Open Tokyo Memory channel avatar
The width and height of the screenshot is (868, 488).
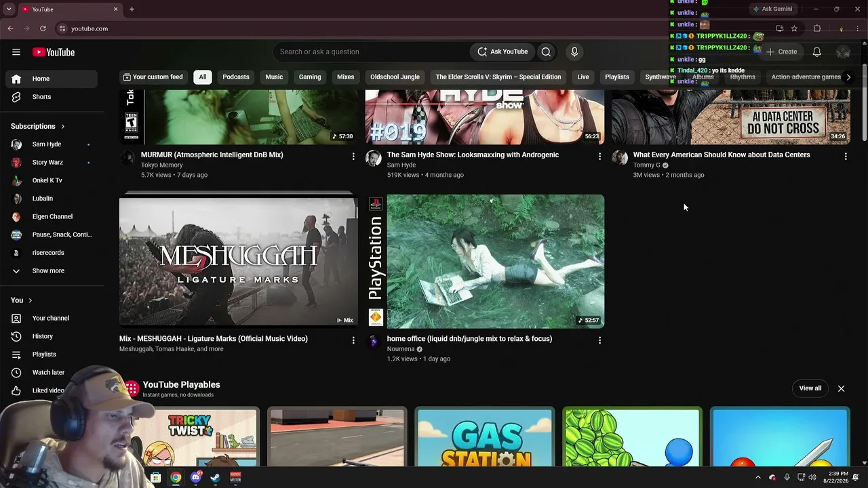127,158
